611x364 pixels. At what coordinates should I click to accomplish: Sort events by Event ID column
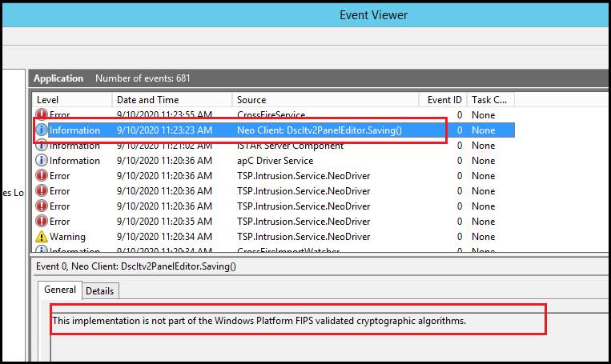pos(443,100)
